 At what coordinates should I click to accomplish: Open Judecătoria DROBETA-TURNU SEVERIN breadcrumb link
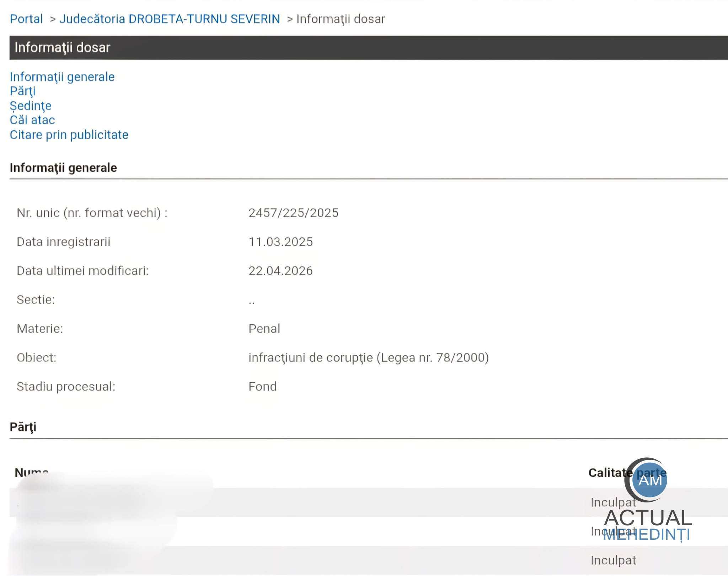[x=170, y=19]
